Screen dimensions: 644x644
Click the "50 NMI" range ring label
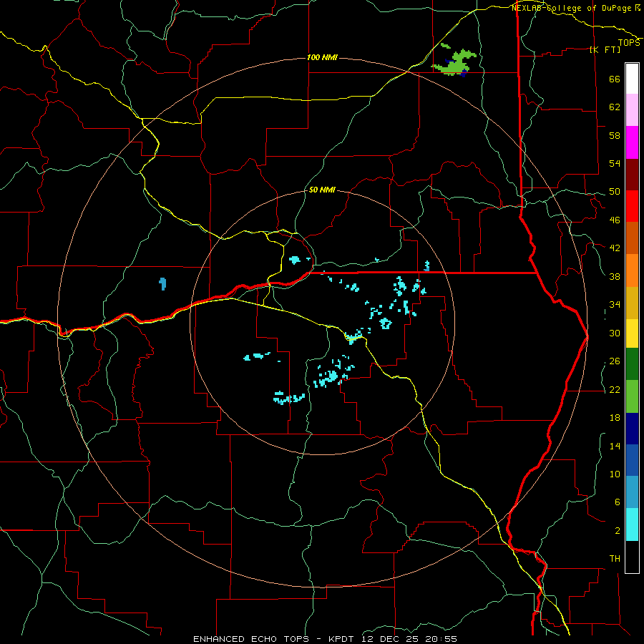(322, 190)
